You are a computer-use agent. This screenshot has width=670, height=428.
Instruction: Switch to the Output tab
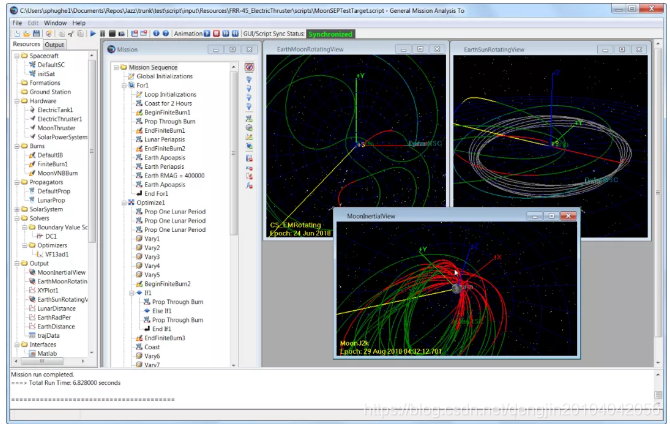54,45
